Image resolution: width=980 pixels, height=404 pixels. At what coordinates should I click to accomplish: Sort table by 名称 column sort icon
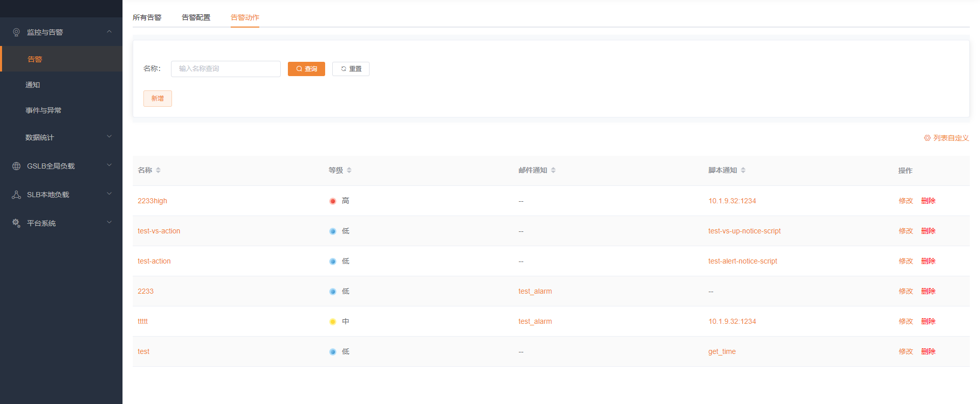point(158,170)
